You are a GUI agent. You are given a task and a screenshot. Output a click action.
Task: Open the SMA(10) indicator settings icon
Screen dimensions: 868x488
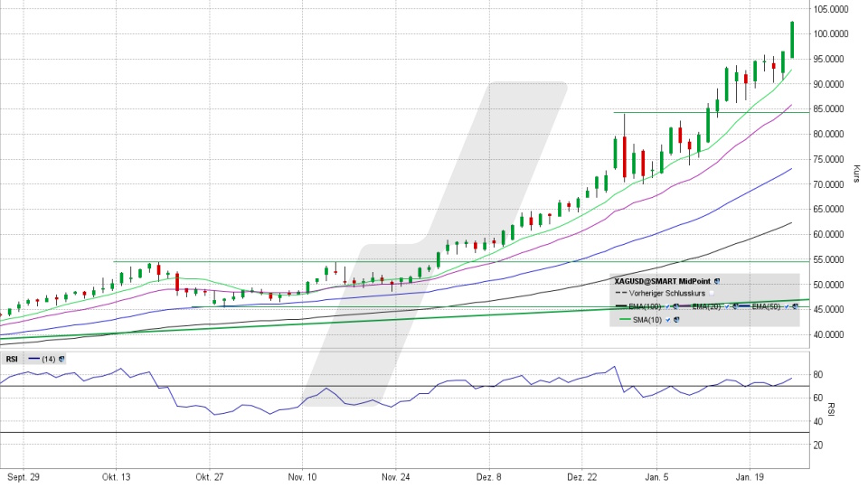click(676, 320)
